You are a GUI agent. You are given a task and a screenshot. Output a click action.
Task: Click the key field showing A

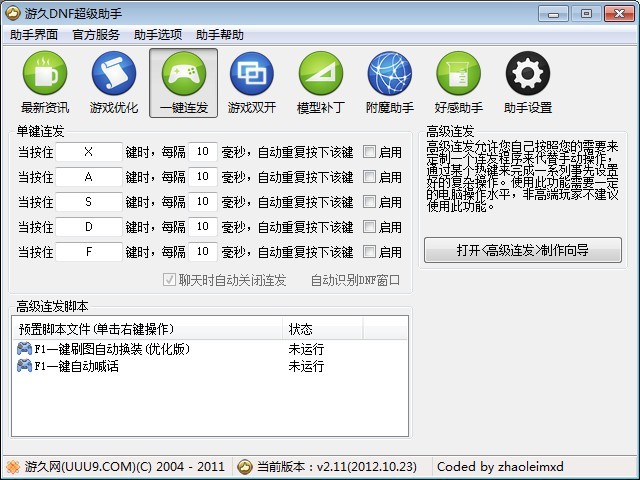(x=89, y=177)
